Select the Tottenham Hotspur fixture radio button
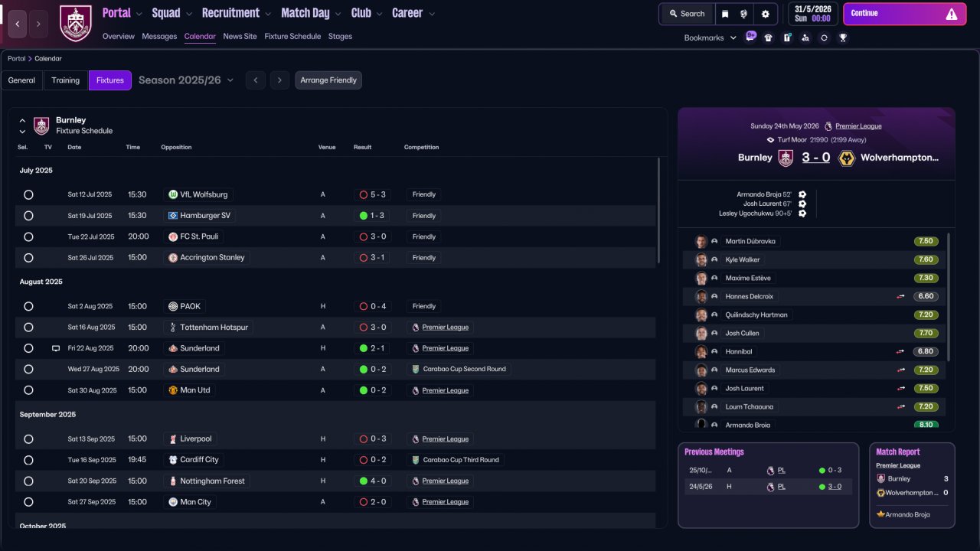 click(28, 328)
